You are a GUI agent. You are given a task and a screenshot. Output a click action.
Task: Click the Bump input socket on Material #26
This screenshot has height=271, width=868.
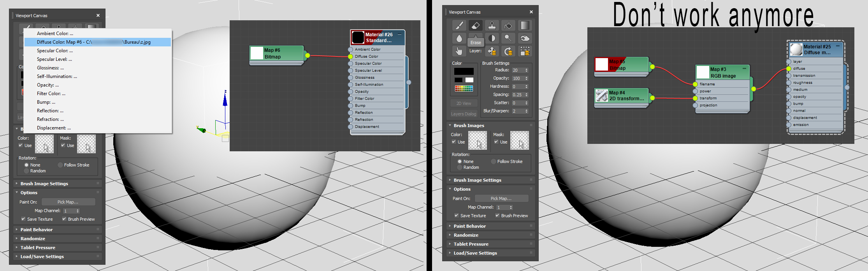pos(350,106)
